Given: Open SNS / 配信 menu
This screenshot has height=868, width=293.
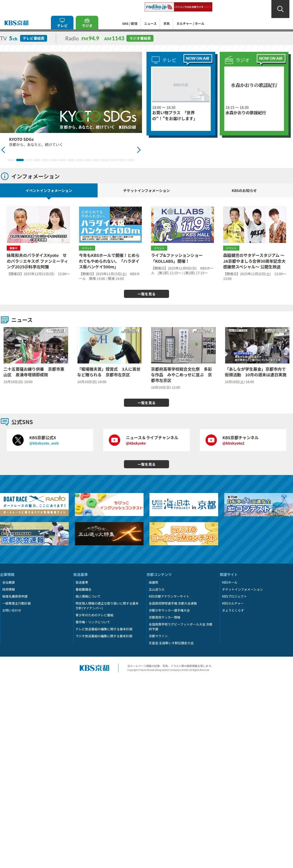Looking at the screenshot, I should pyautogui.click(x=129, y=24).
